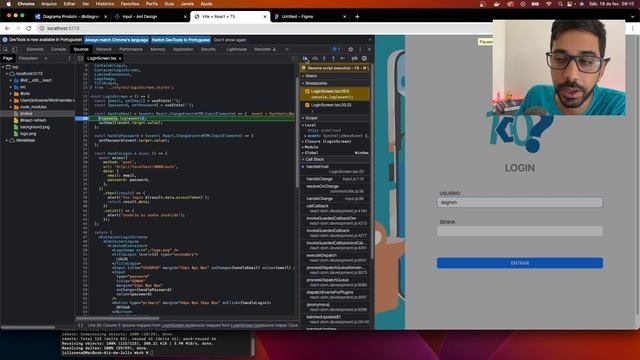Image resolution: width=640 pixels, height=360 pixels.
Task: Step out of current function
Action: coord(333,59)
